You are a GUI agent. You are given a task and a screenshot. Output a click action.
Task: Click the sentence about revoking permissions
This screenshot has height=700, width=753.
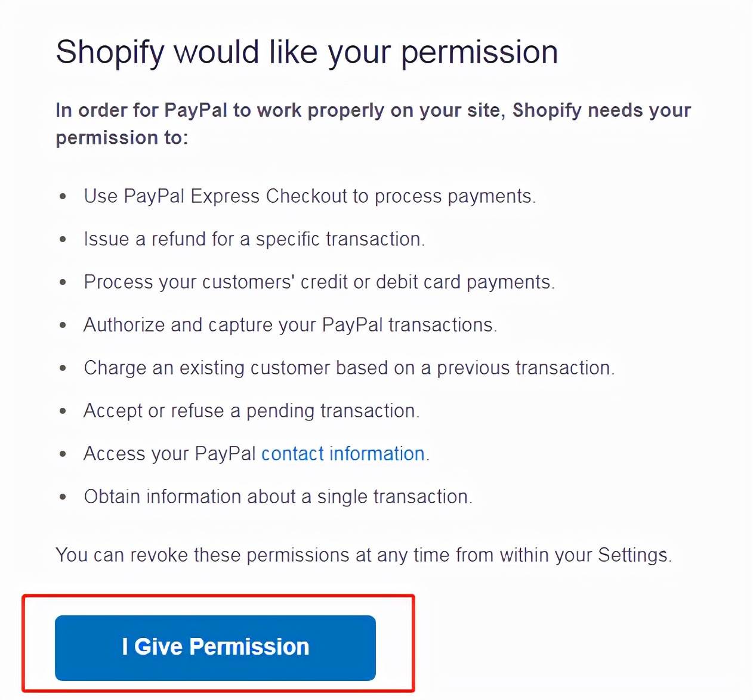(364, 555)
